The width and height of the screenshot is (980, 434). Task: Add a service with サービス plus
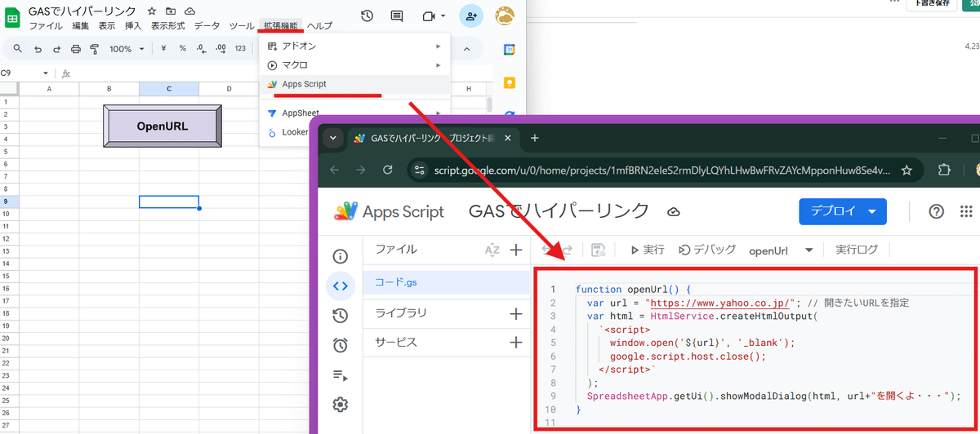515,343
